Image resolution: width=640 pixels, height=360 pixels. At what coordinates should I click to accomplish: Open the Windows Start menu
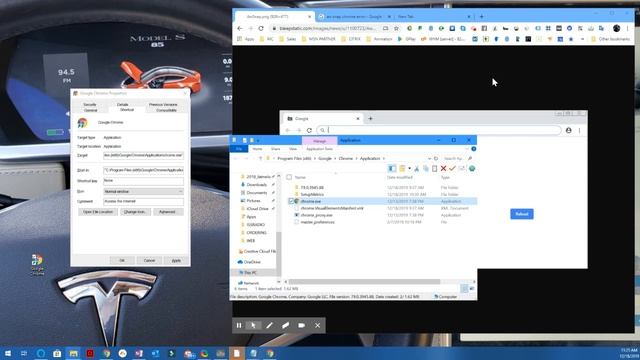click(x=7, y=353)
